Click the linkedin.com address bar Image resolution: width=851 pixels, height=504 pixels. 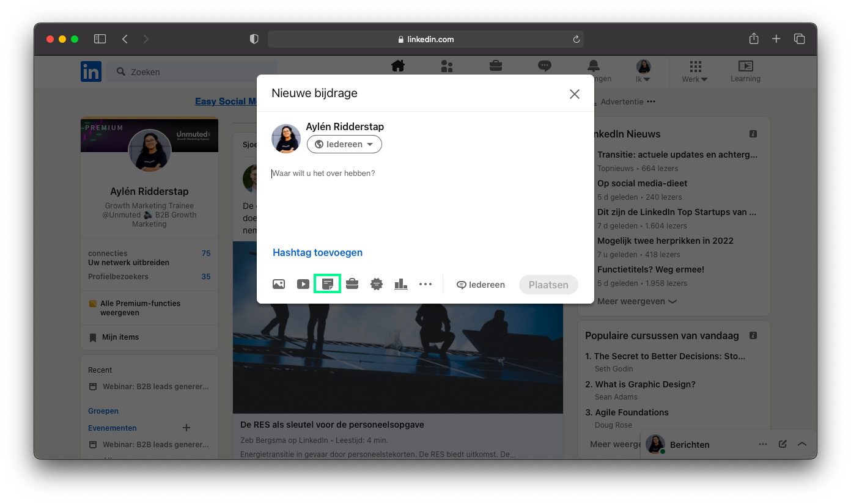425,39
